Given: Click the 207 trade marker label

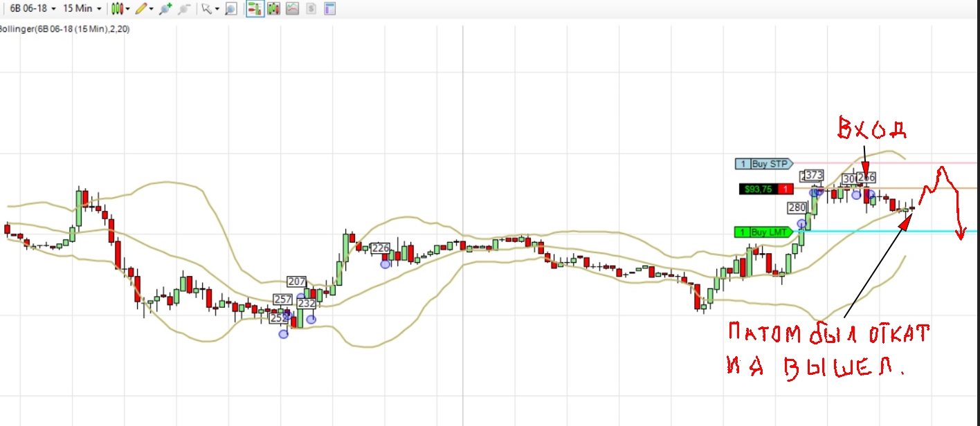Looking at the screenshot, I should [x=297, y=281].
